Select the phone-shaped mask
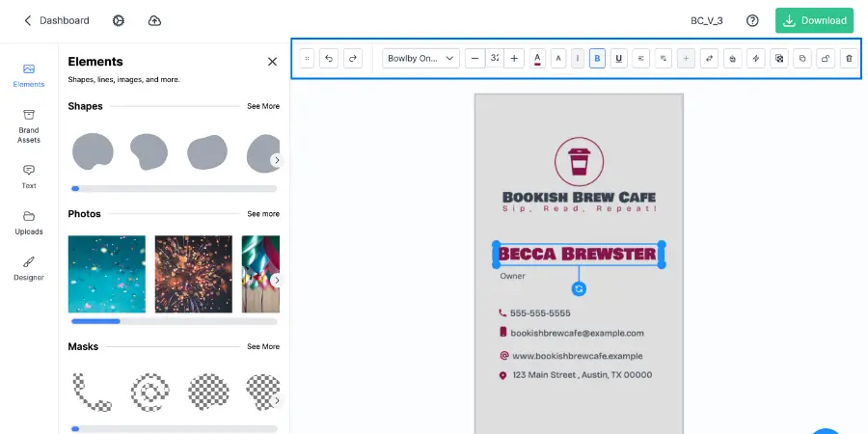Viewport: 868px width, 434px height. point(92,392)
